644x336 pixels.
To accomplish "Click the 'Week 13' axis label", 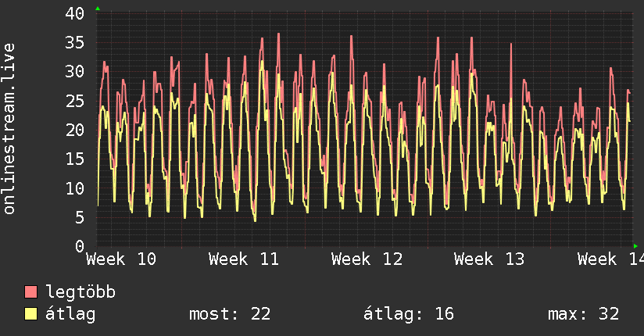I will click(489, 259).
